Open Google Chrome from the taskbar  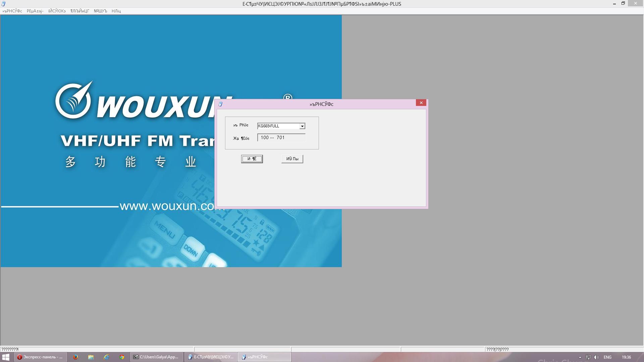pyautogui.click(x=122, y=357)
